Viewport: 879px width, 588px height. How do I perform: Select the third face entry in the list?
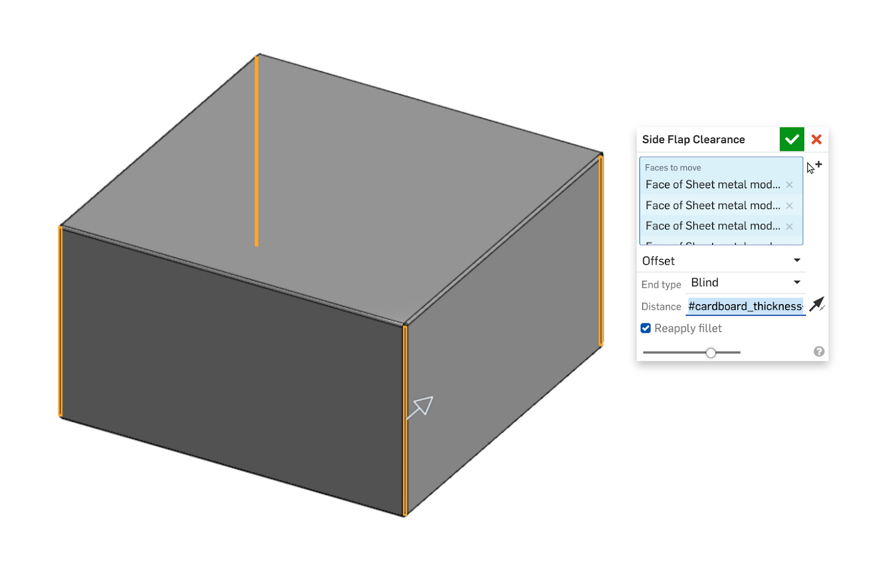713,226
